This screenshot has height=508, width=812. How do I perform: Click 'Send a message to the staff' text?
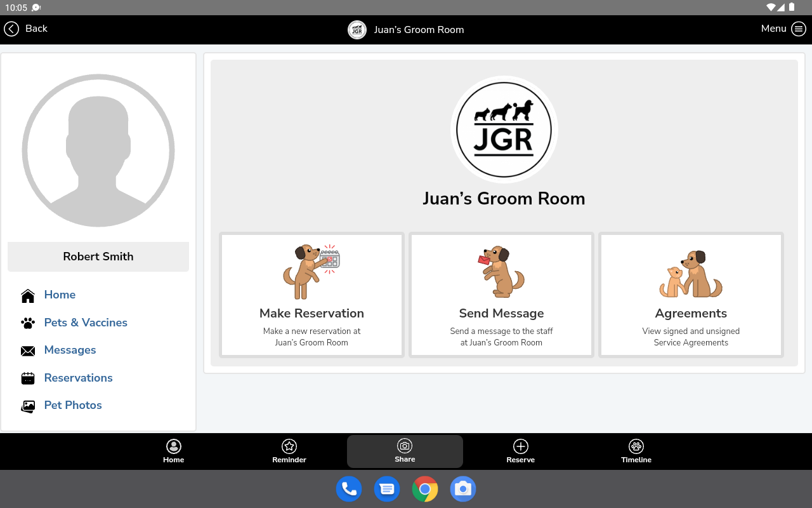(501, 331)
